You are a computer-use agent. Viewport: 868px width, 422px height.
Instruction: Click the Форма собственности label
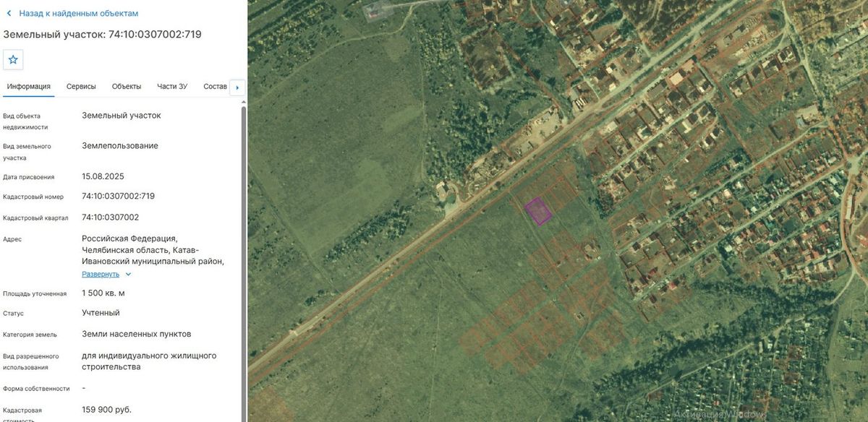click(x=36, y=389)
